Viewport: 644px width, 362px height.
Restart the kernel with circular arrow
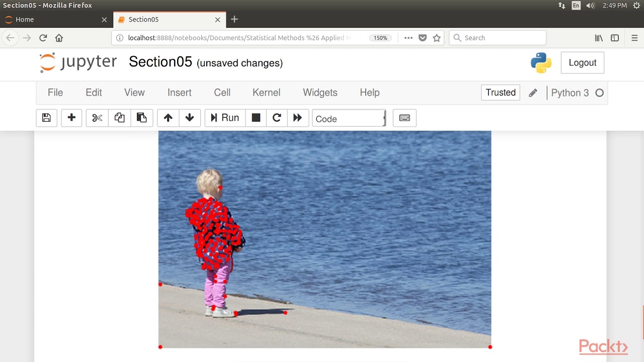[277, 118]
